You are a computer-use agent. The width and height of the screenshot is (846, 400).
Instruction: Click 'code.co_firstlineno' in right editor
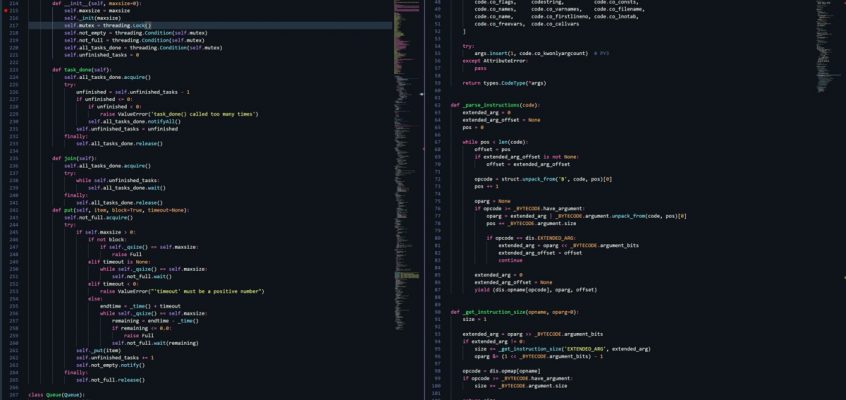[560, 17]
